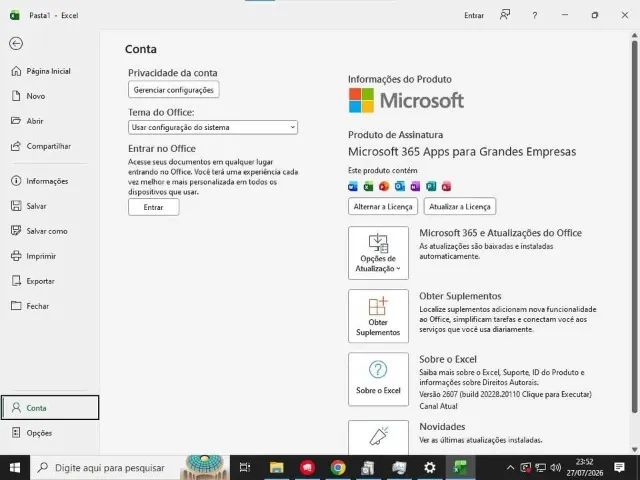Click the volume speaker icon in tray
Screen dimensions: 640x480
tap(555, 468)
